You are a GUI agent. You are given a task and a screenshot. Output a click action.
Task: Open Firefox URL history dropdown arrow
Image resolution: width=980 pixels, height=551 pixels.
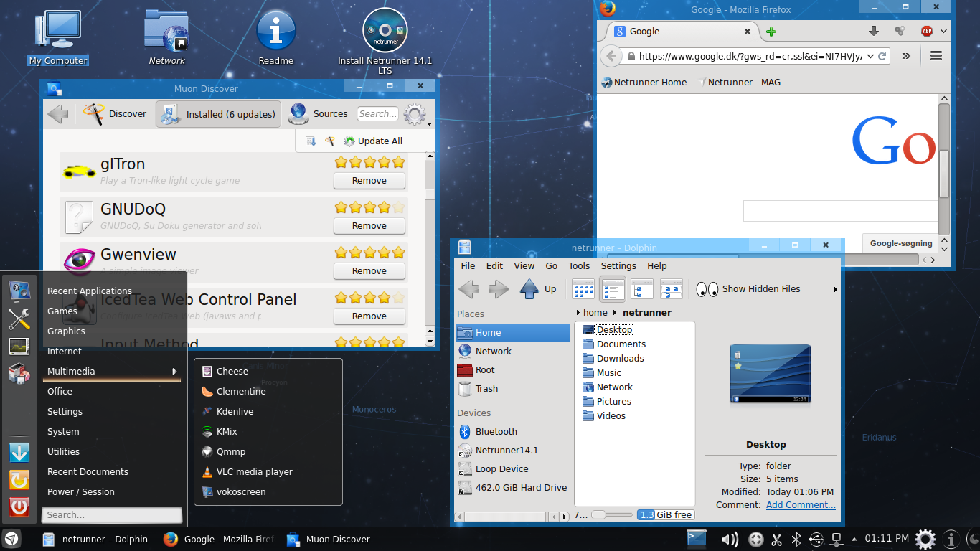870,56
